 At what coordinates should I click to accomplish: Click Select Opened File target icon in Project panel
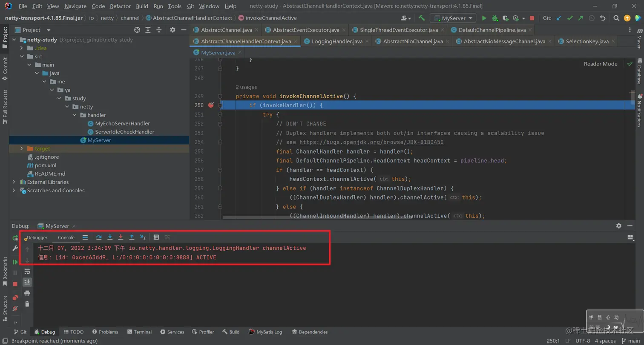(x=137, y=30)
